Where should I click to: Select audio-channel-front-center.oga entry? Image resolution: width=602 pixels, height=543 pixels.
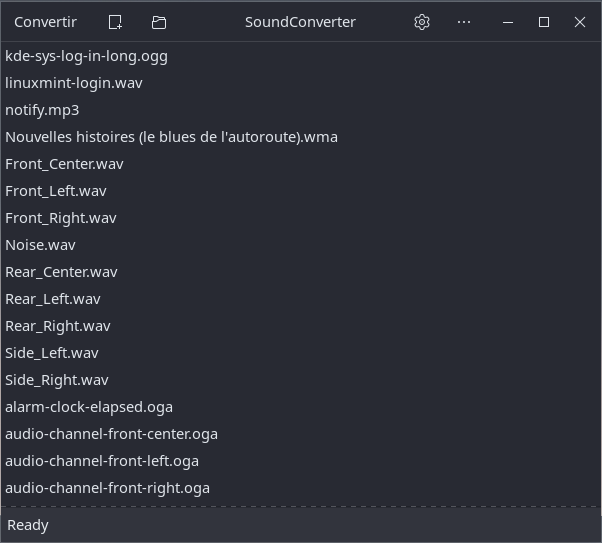click(301, 434)
